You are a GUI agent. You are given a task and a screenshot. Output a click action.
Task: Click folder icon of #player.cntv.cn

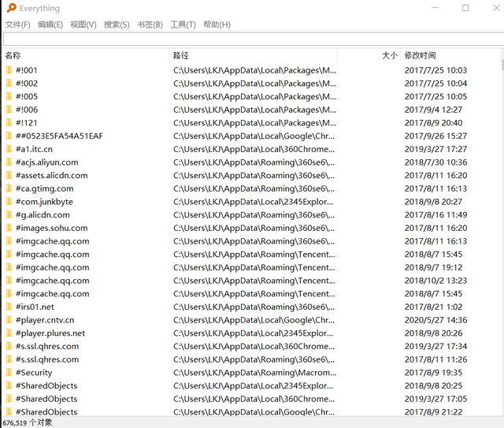coord(9,320)
